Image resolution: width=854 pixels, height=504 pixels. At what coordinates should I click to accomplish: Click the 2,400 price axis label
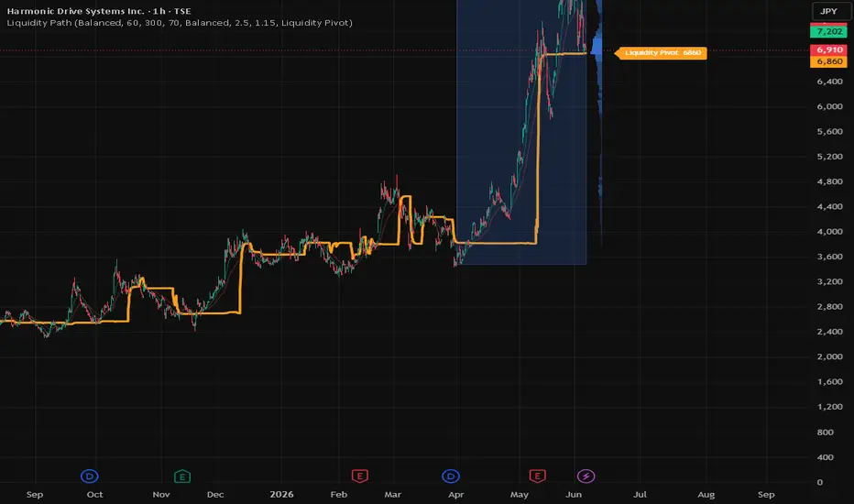[829, 332]
